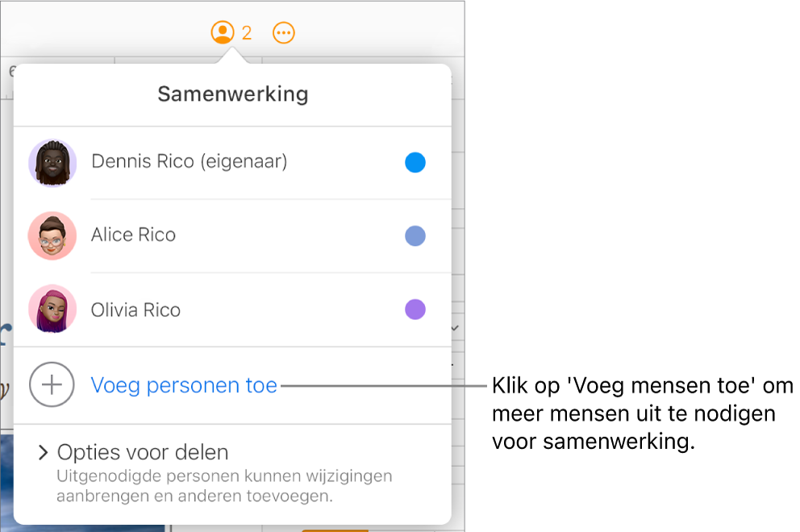The width and height of the screenshot is (800, 532).
Task: Click Olivia Rico's purple color swatch
Action: click(415, 310)
